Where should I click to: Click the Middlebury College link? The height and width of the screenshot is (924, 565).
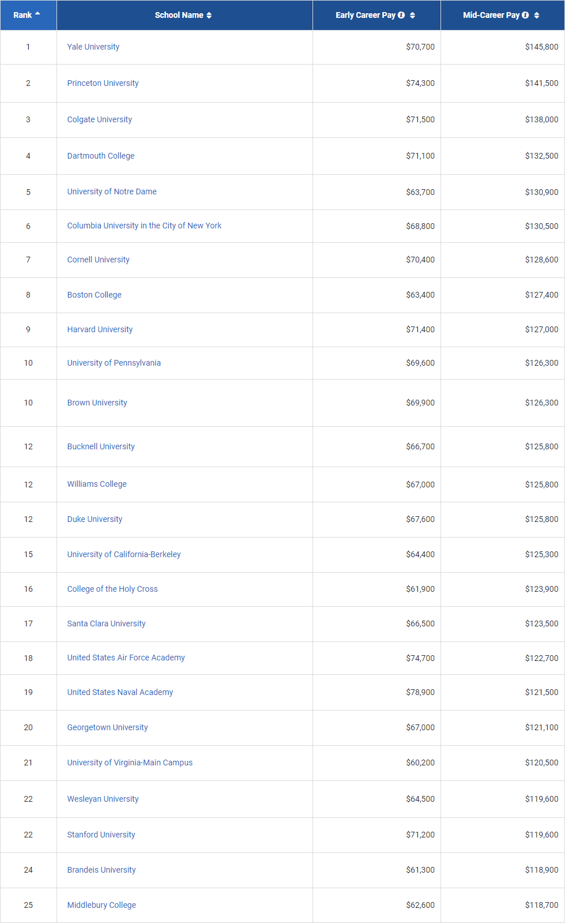tap(101, 905)
